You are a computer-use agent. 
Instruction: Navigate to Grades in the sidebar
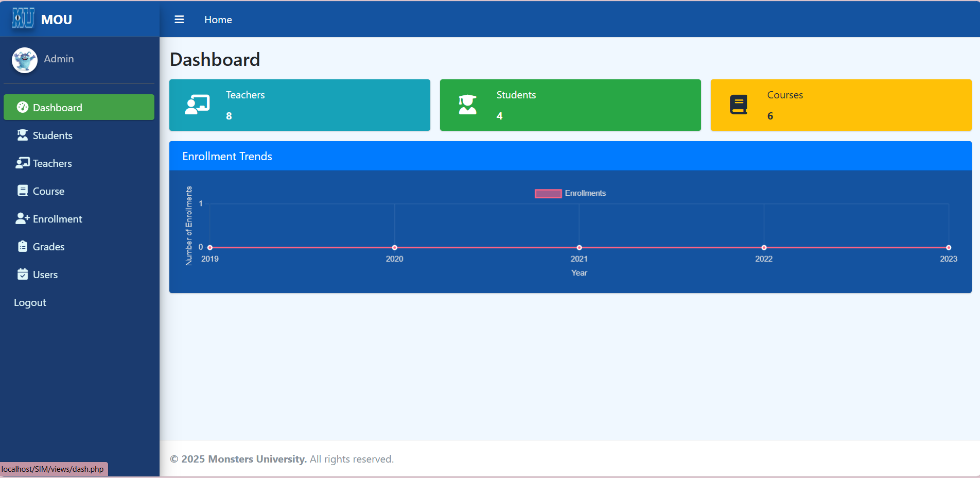pos(79,246)
